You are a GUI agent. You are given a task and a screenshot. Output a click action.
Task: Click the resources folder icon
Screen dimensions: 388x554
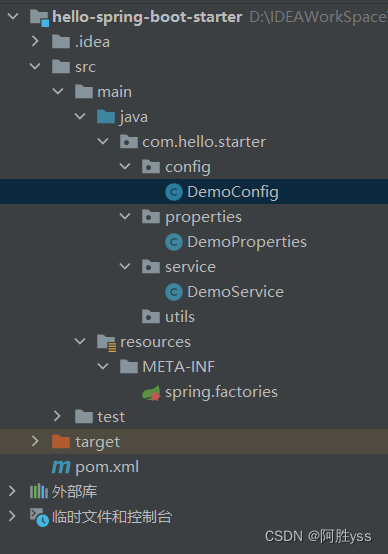click(106, 342)
